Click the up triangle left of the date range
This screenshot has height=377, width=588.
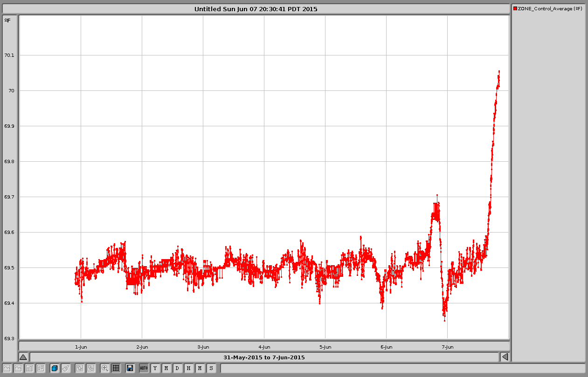pyautogui.click(x=23, y=357)
